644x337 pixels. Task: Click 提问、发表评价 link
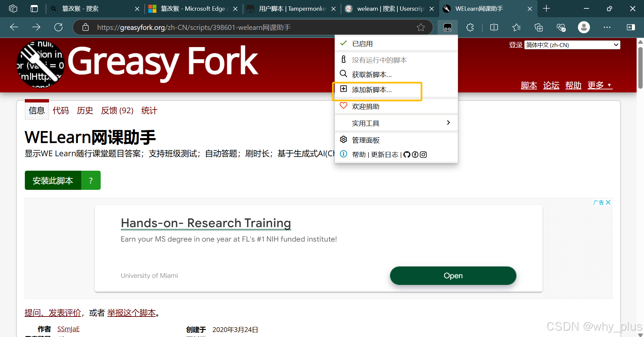pos(53,313)
